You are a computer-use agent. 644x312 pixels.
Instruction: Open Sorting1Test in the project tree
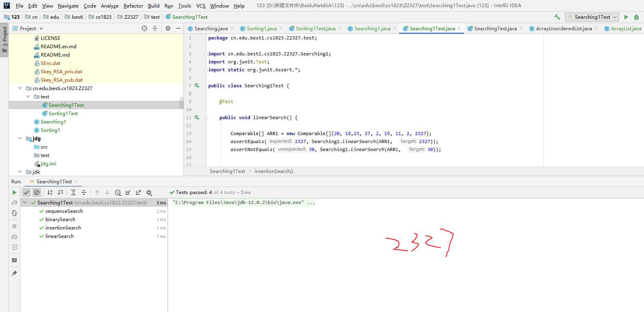tap(63, 114)
